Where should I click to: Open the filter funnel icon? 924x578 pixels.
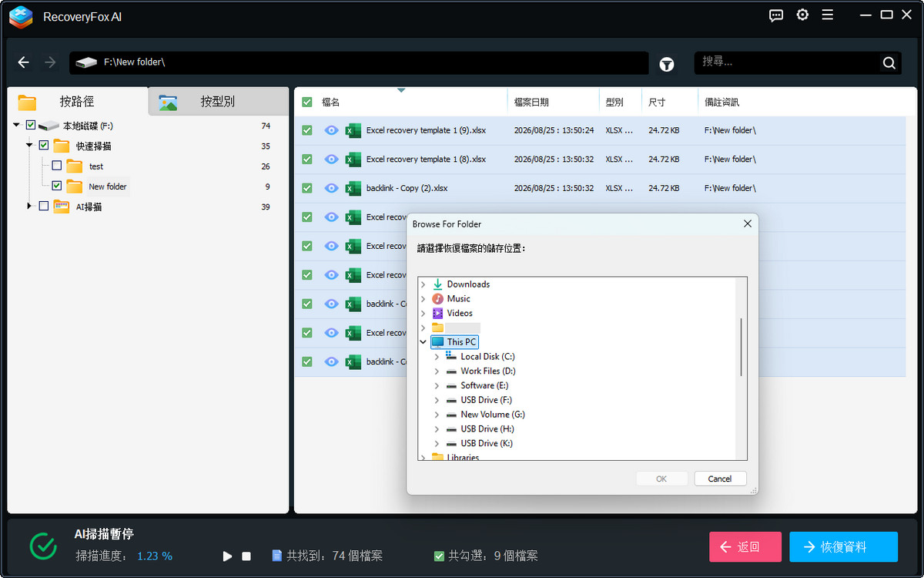[x=667, y=65]
